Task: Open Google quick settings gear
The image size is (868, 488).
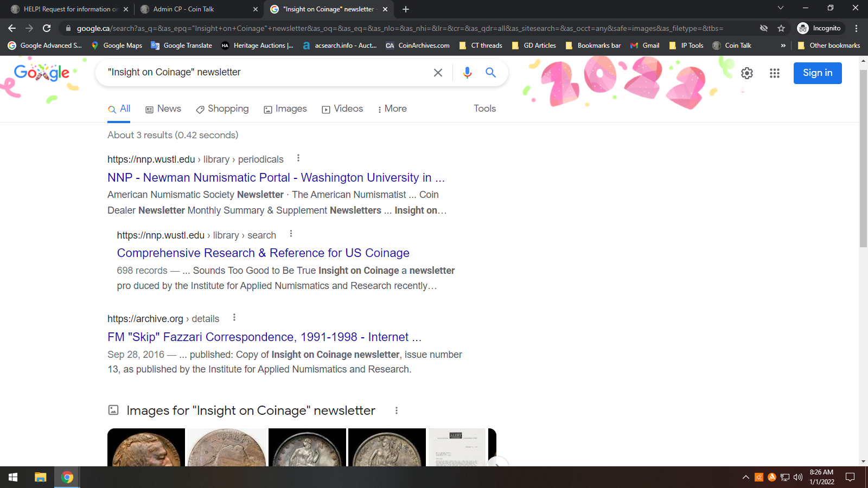Action: (x=747, y=73)
